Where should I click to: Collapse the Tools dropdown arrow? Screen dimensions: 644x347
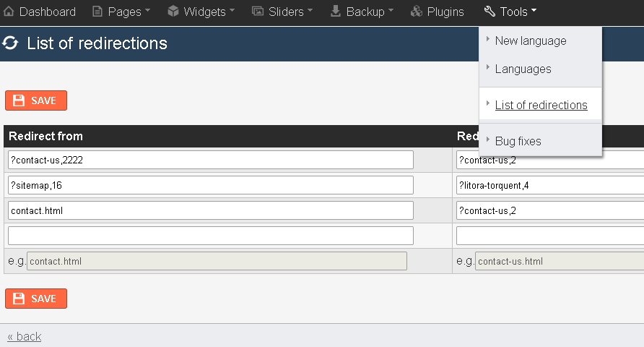click(534, 10)
